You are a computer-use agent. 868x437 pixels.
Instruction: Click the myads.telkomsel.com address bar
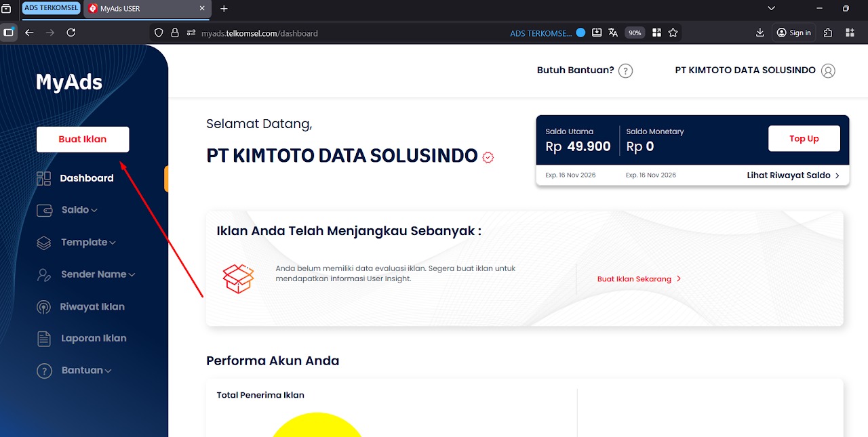(x=260, y=32)
